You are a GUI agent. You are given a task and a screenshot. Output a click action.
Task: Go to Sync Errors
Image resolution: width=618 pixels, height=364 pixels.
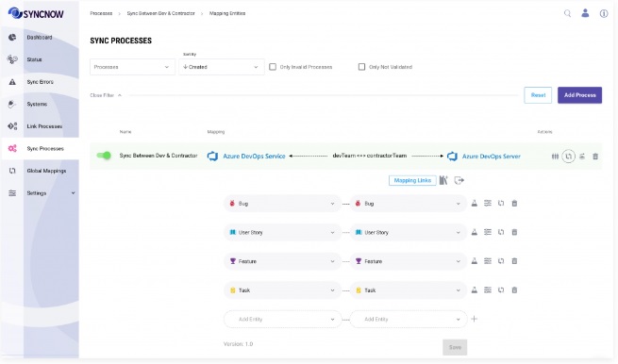pyautogui.click(x=40, y=82)
